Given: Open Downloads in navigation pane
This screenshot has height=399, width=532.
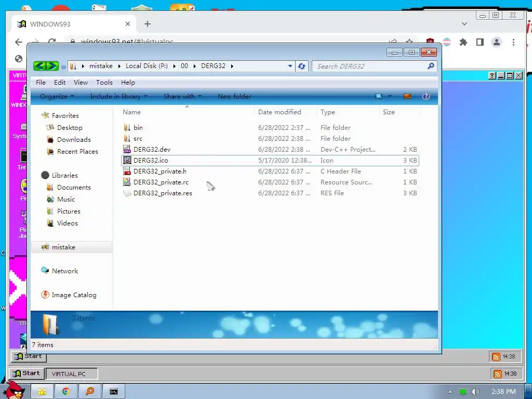Looking at the screenshot, I should tap(74, 139).
